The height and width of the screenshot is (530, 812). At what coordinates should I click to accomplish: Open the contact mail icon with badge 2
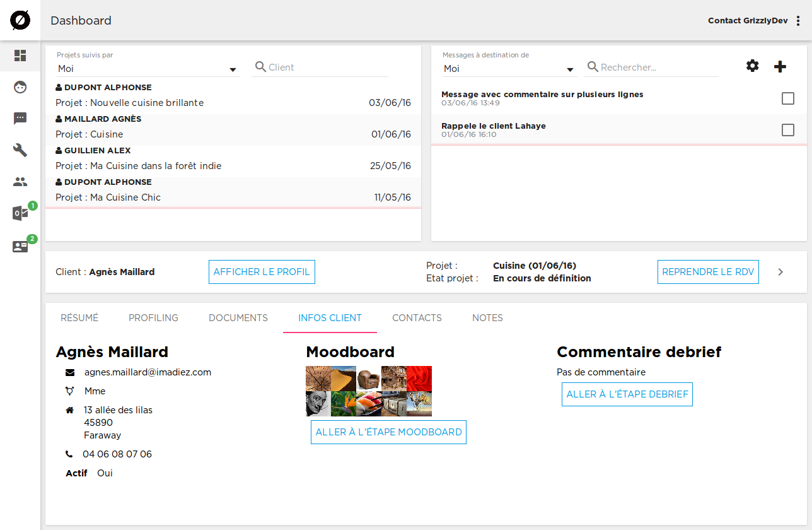pyautogui.click(x=20, y=247)
